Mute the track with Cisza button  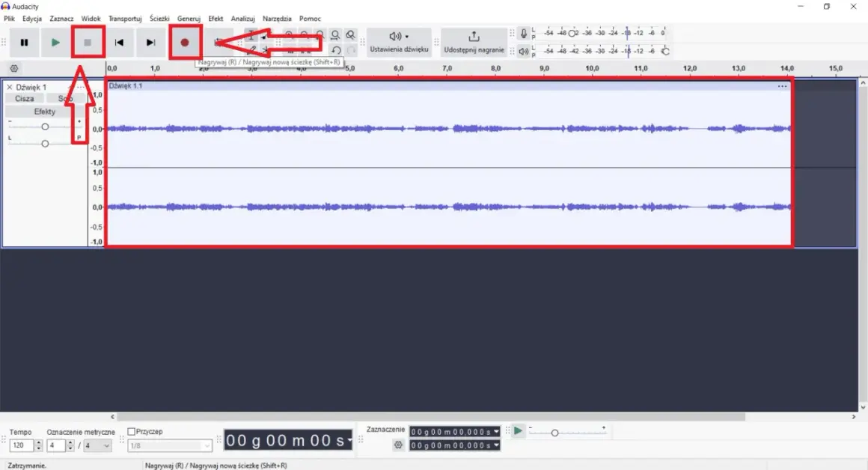pyautogui.click(x=25, y=99)
